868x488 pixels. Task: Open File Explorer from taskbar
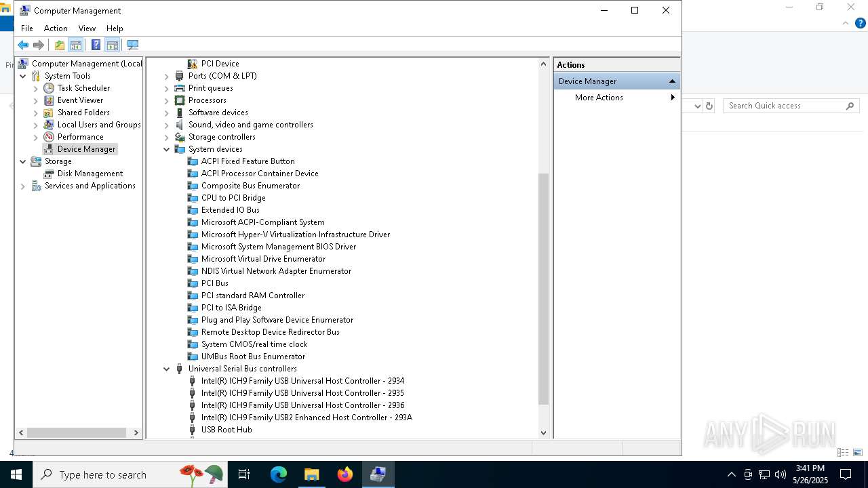tap(311, 474)
